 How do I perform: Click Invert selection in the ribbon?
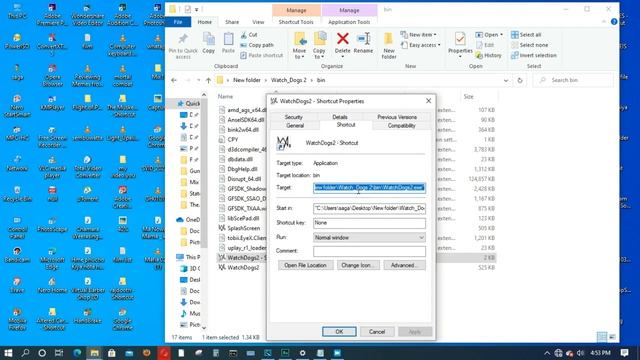point(534,56)
